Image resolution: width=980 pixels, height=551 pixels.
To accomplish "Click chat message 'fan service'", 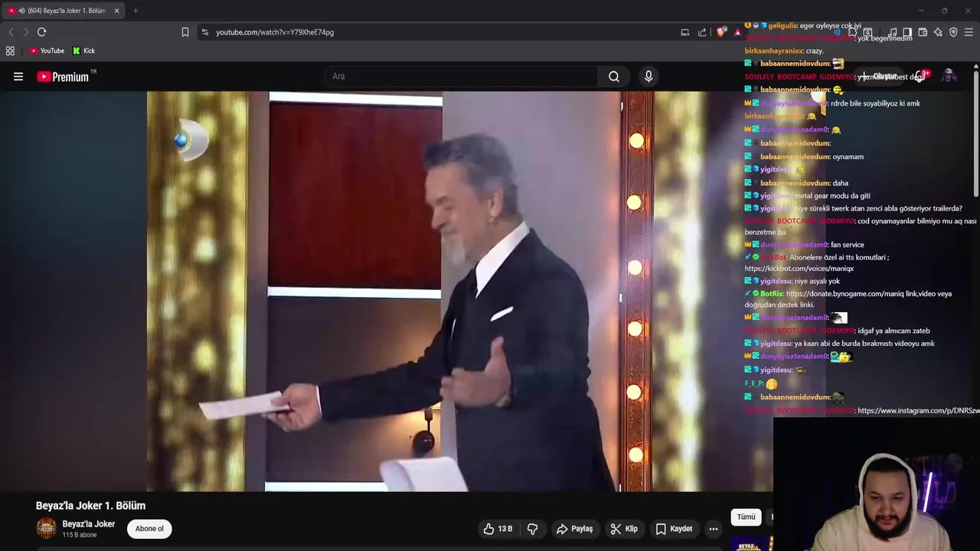I will (x=848, y=245).
